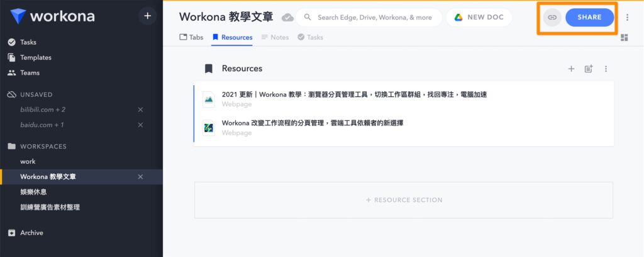Screen dimensions: 644x257
Task: Switch to the Tabs tab
Action: [191, 37]
